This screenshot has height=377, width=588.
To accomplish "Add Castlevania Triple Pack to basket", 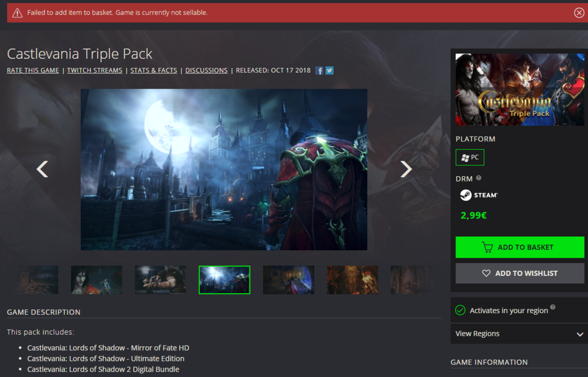I will [x=520, y=247].
